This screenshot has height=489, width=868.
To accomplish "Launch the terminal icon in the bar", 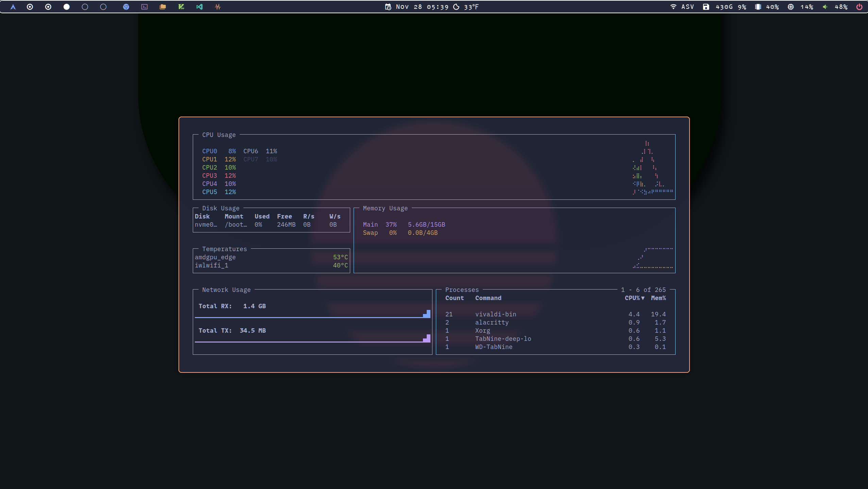I will click(x=144, y=7).
